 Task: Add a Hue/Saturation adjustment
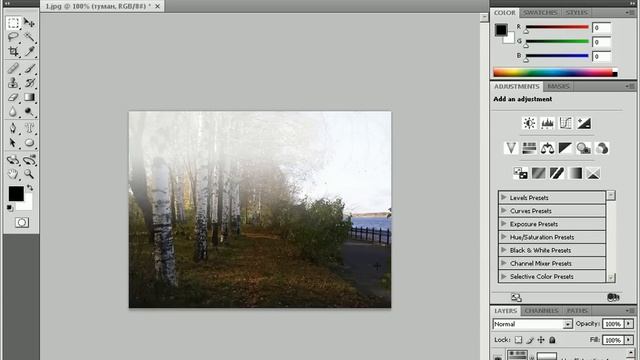529,148
